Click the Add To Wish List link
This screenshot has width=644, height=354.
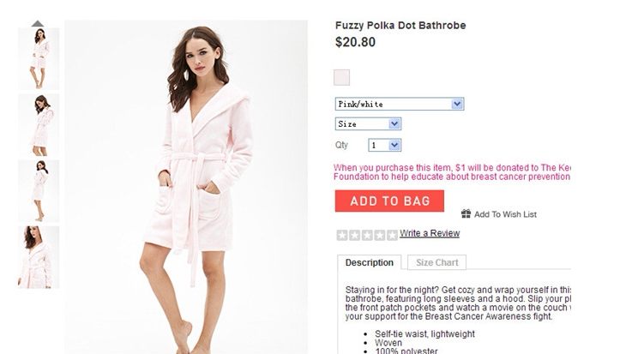tap(505, 214)
